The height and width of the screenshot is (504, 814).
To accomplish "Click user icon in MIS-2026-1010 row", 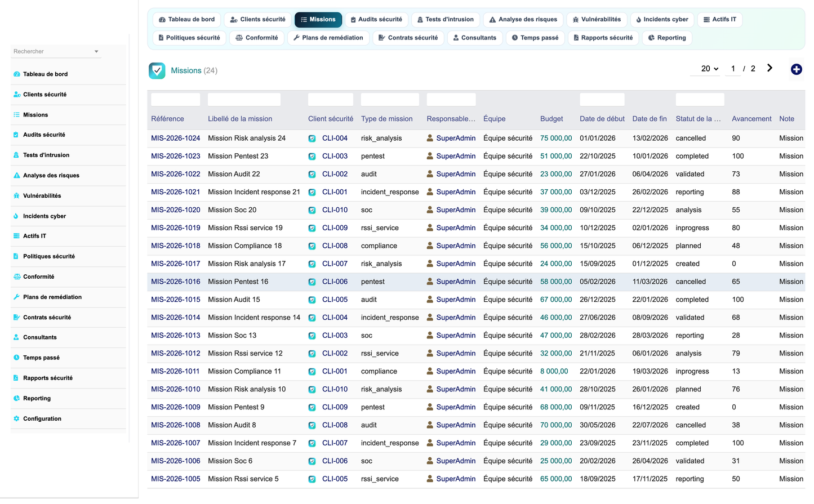I will [x=430, y=389].
